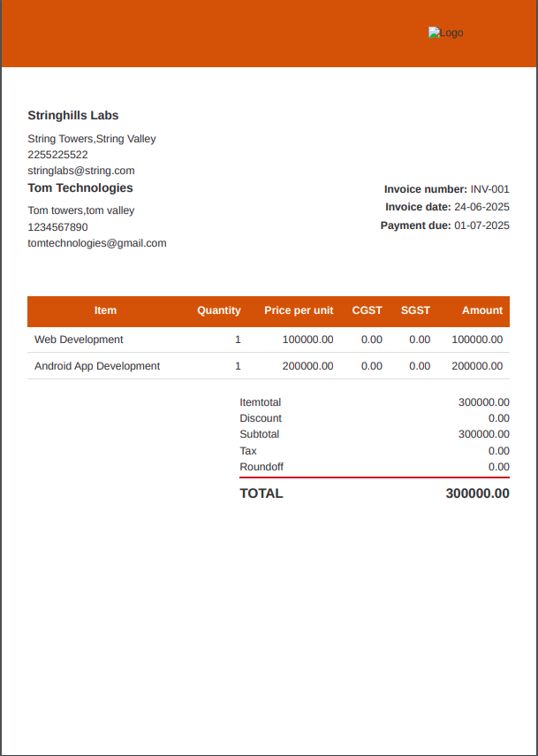Image resolution: width=538 pixels, height=756 pixels.
Task: Click the CGST column header
Action: pos(367,310)
